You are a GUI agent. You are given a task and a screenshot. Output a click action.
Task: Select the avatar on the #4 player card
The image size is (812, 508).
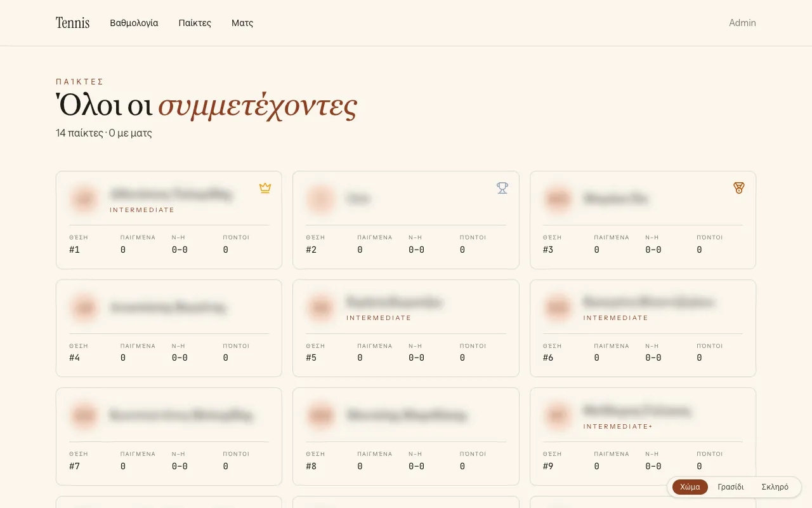click(x=84, y=307)
